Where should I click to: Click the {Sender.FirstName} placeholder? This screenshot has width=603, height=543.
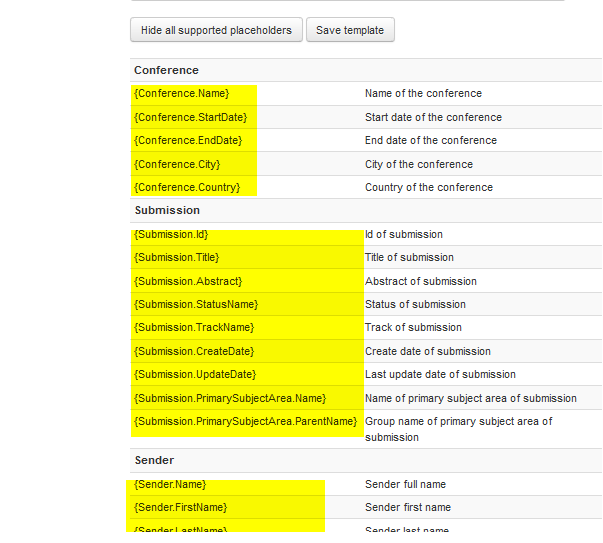point(180,508)
